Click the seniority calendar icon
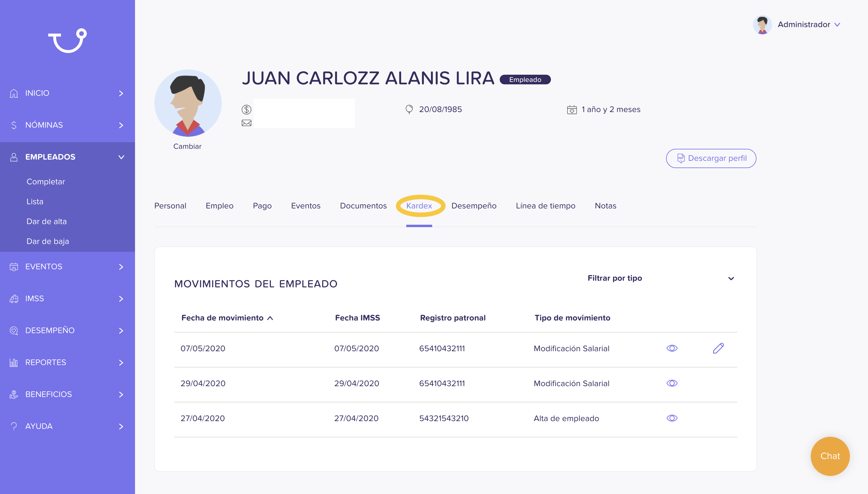 [572, 110]
